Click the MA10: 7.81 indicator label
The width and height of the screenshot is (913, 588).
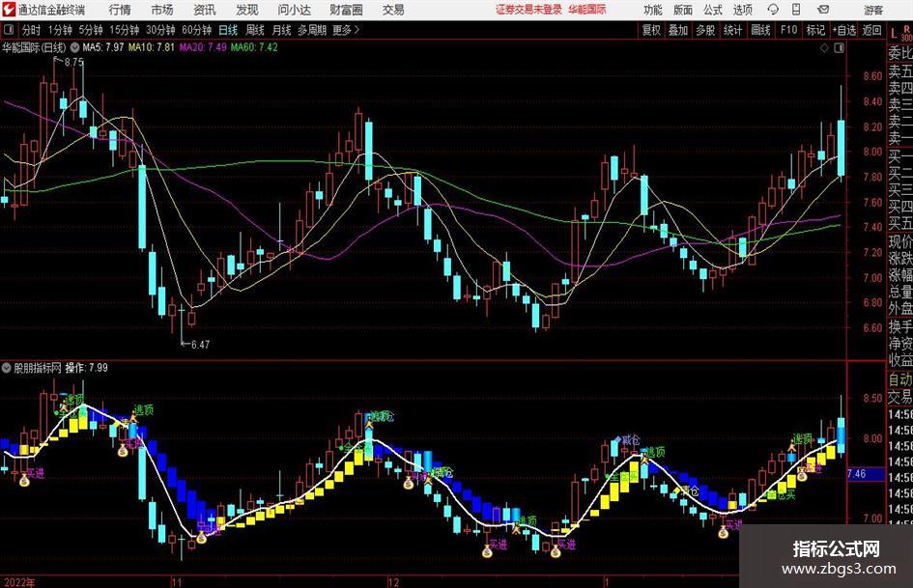coord(152,47)
